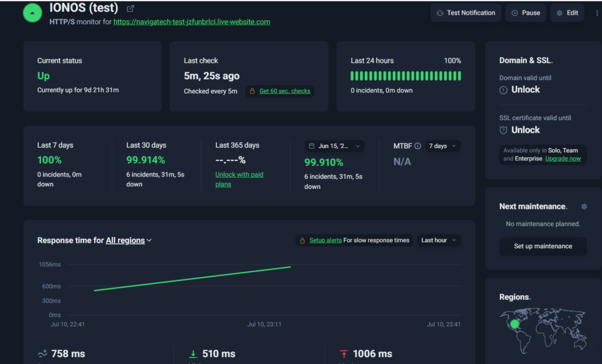Click the 1006 ms maximum value
Screen dimensions: 602x364
point(372,353)
